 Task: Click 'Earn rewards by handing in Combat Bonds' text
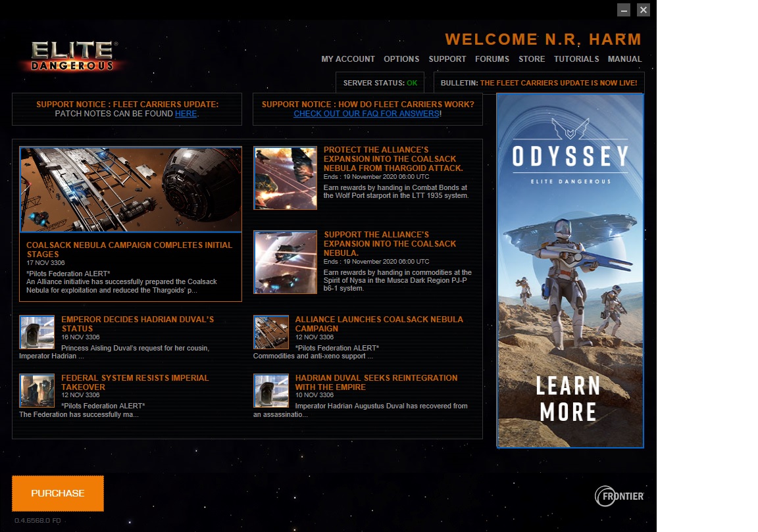(x=395, y=191)
